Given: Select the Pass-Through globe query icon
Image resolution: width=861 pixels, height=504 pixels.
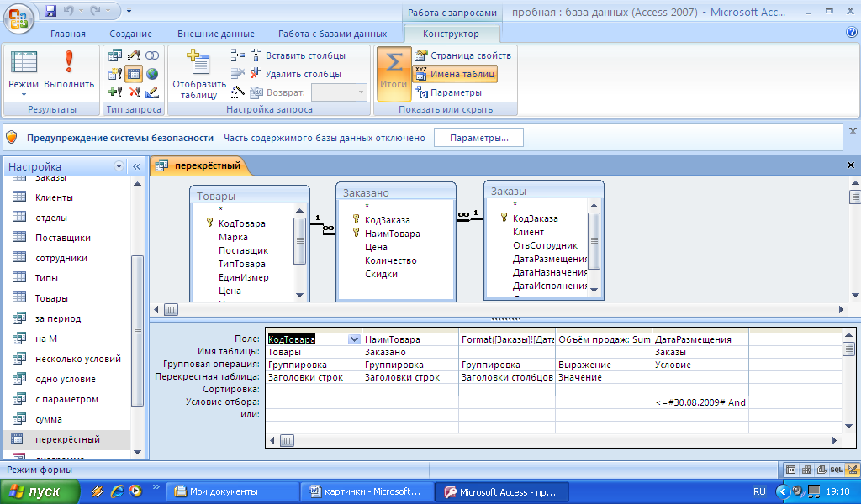Looking at the screenshot, I should pos(152,74).
